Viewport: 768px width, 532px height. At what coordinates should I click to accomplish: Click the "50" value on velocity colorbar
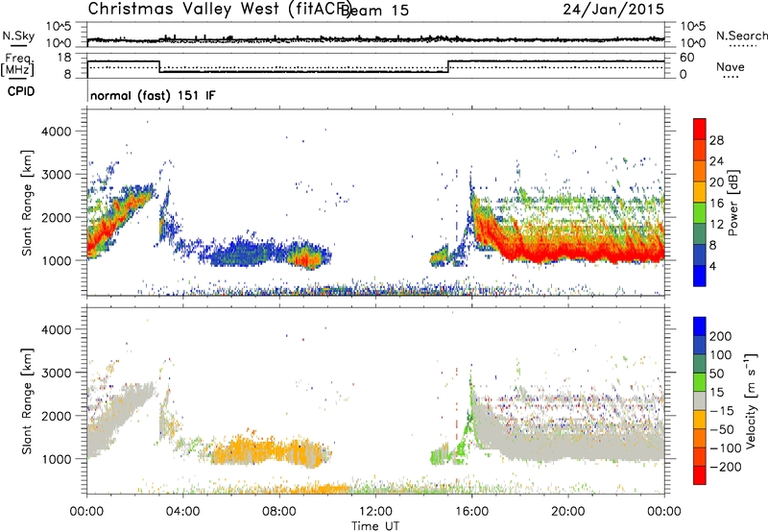717,374
